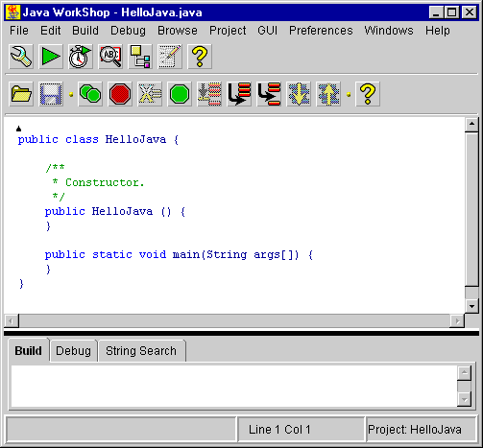Switch to the String Search tab
Viewport: 483px width, 448px height.
point(141,351)
